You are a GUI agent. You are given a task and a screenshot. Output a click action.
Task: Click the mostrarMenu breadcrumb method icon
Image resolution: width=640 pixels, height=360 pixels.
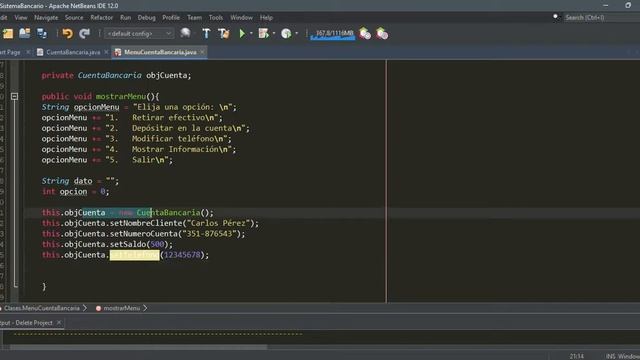point(98,308)
